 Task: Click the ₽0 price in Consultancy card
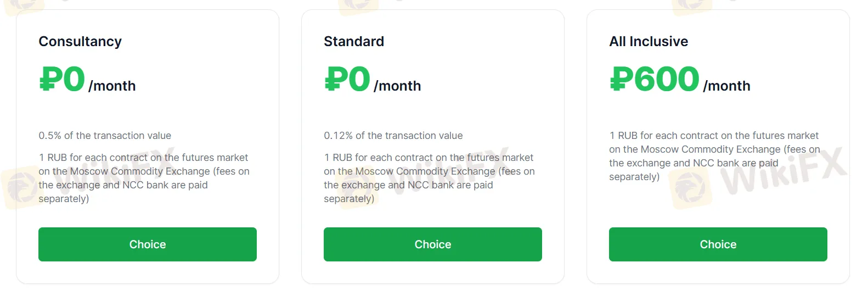(62, 80)
